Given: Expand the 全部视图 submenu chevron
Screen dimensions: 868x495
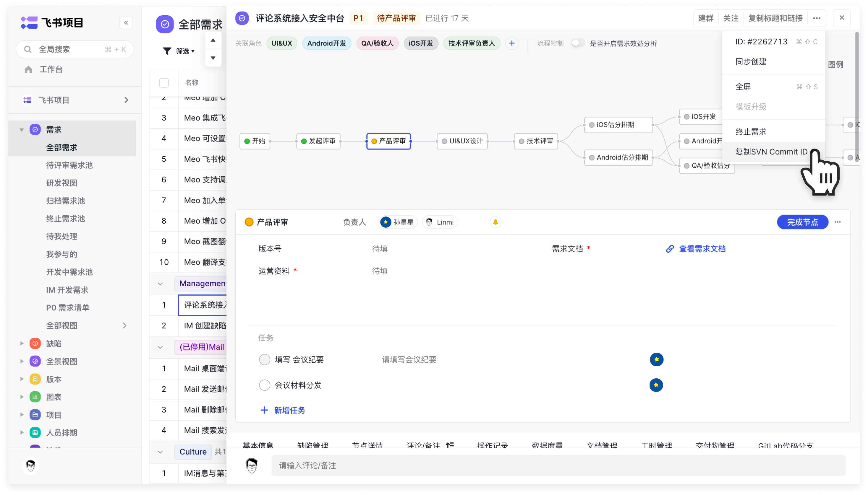Looking at the screenshot, I should pos(124,325).
